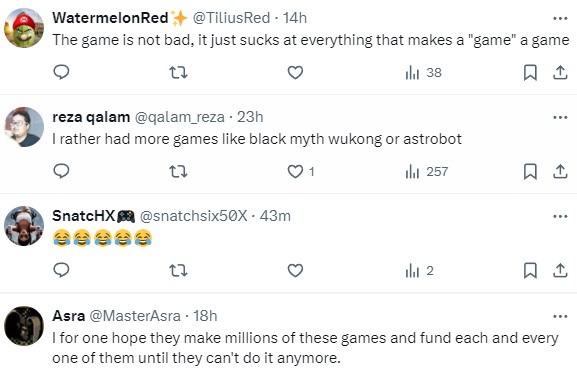Screen dimensions: 577x375
Task: Open SnatcHX profile avatar
Action: pyautogui.click(x=24, y=226)
